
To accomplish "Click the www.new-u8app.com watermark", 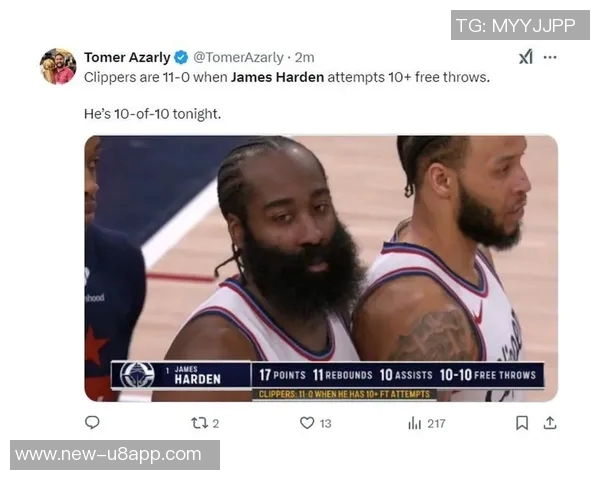I will 115,455.
